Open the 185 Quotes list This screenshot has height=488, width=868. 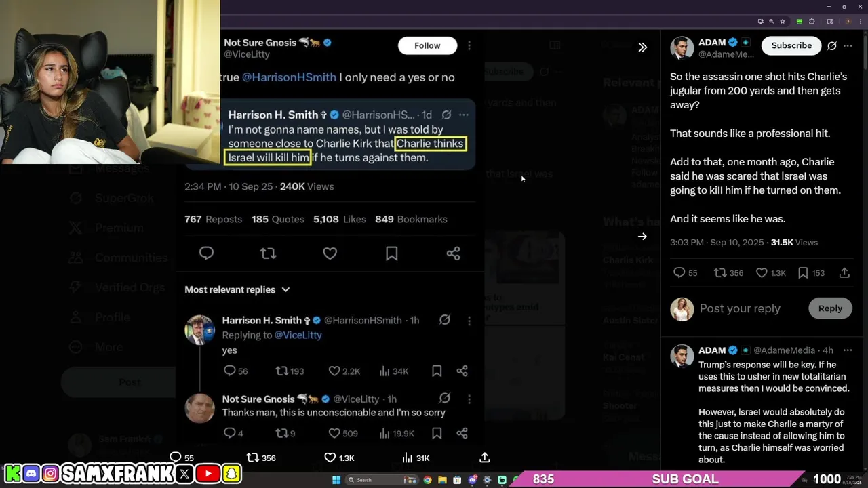(x=278, y=219)
